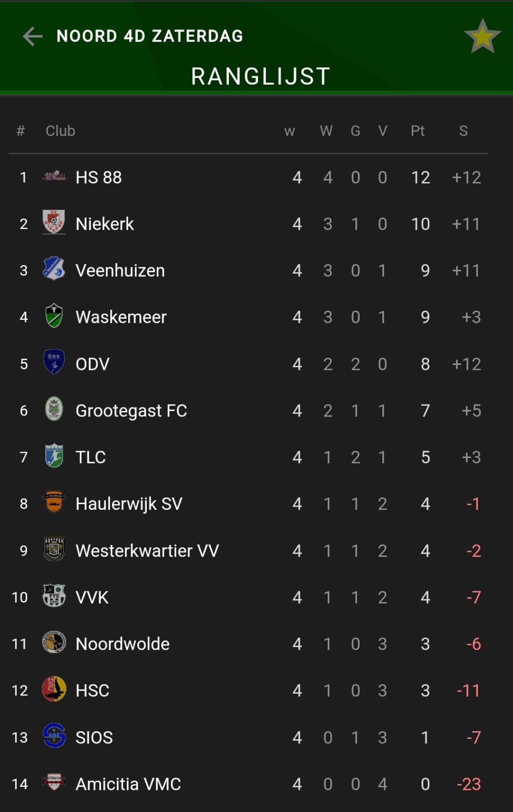Tap the HSC club logo
The height and width of the screenshot is (812, 513).
54,689
